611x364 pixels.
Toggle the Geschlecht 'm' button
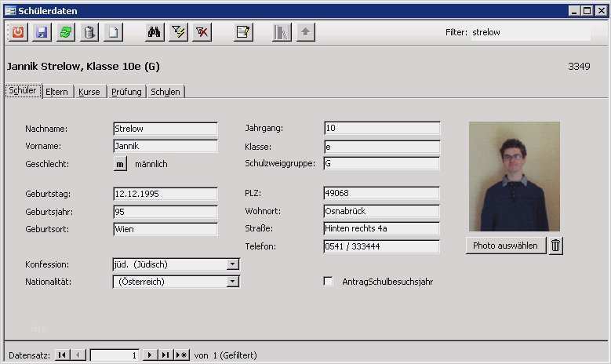pos(120,164)
